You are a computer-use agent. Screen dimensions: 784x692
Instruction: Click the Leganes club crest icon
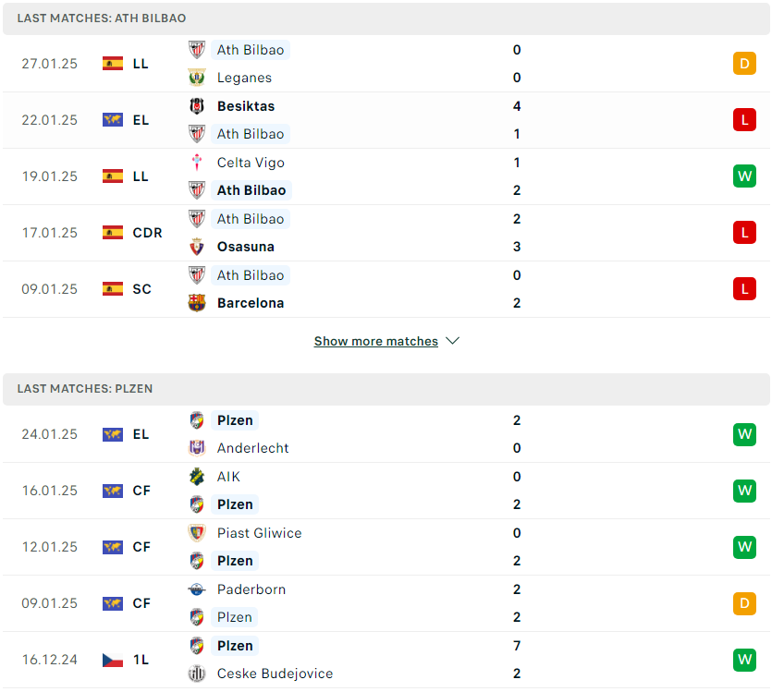(x=197, y=78)
